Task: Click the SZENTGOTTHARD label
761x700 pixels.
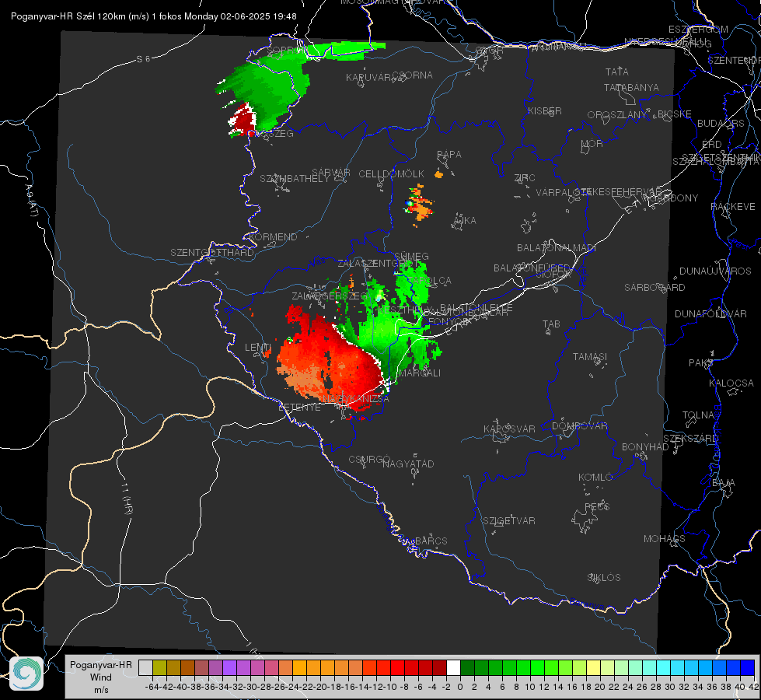Action: coord(212,253)
